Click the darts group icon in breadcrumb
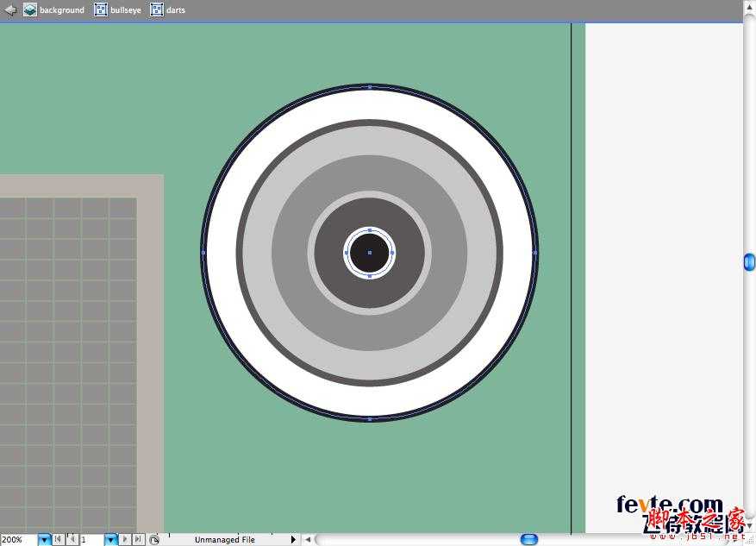756x546 pixels. point(156,9)
